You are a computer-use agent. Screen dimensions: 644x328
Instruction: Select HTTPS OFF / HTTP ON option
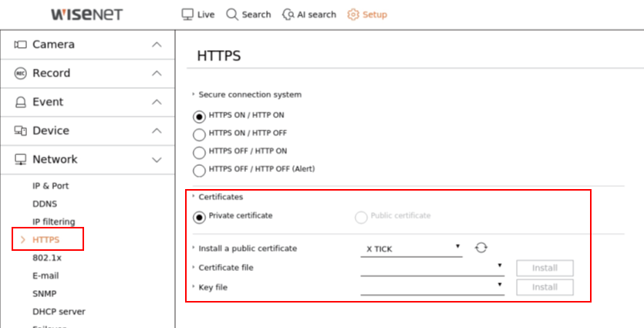(199, 152)
